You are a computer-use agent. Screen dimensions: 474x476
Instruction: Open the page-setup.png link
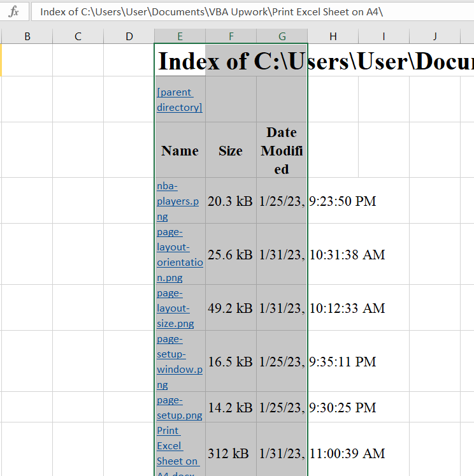(180, 408)
